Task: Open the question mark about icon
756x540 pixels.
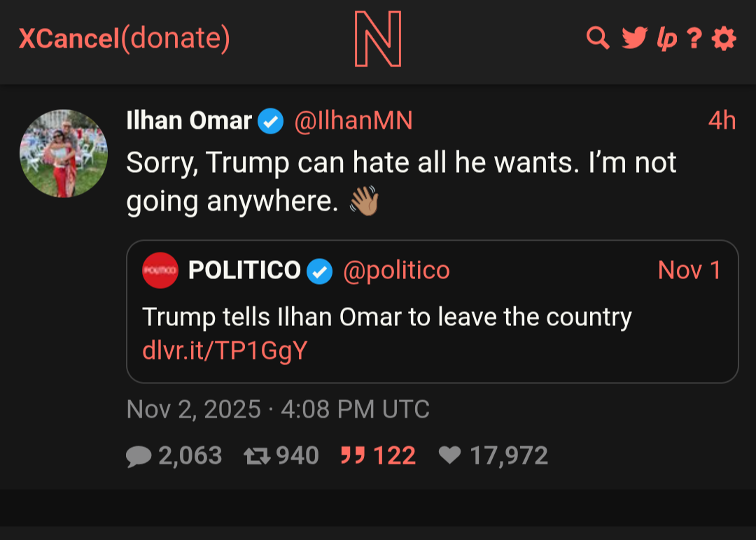Action: (x=694, y=38)
